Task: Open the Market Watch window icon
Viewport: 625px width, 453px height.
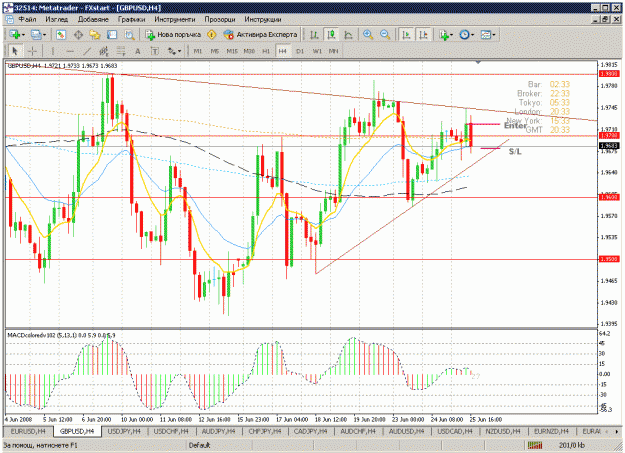Action: pos(61,35)
